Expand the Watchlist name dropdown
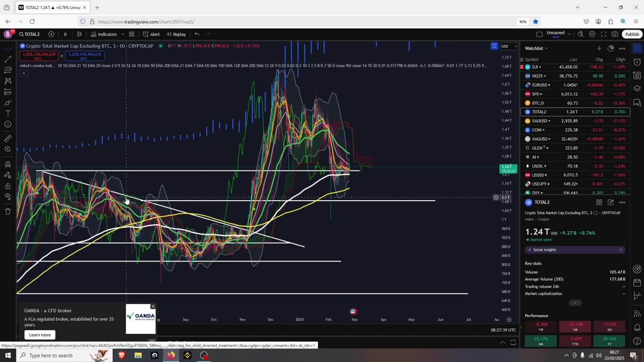This screenshot has height=362, width=644. coord(536,48)
